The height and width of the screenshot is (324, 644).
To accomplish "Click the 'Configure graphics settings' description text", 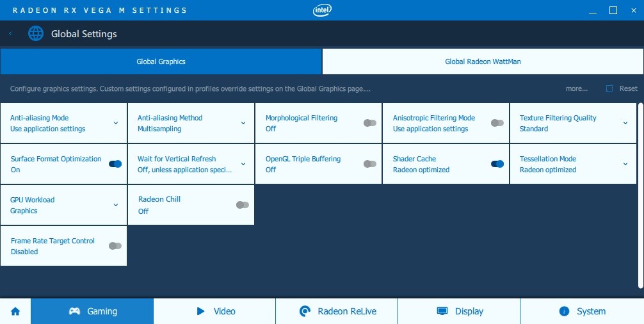I will (x=190, y=88).
